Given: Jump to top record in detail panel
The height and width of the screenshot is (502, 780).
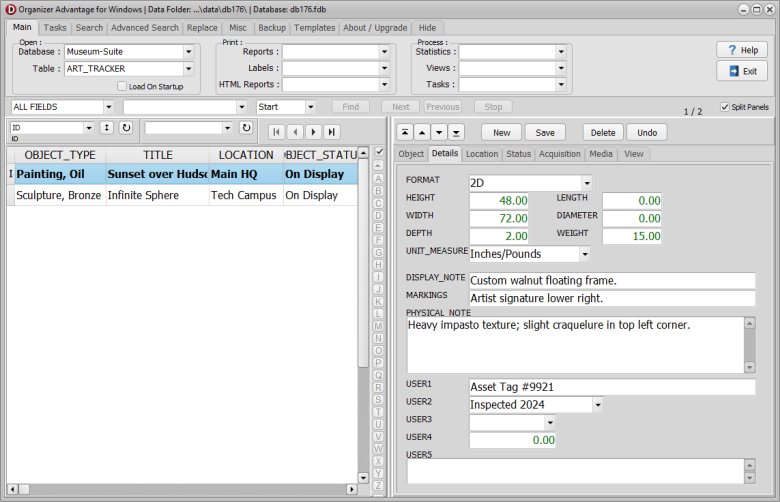Looking at the screenshot, I should click(403, 132).
